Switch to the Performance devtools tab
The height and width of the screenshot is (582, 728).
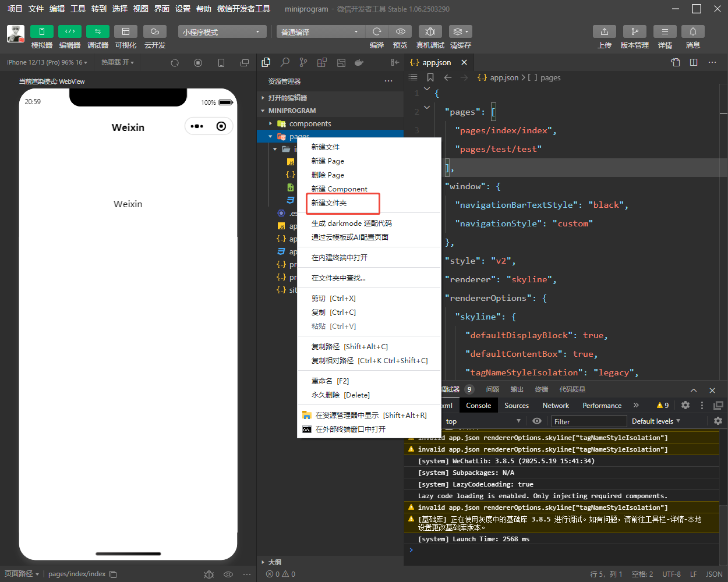tap(602, 405)
